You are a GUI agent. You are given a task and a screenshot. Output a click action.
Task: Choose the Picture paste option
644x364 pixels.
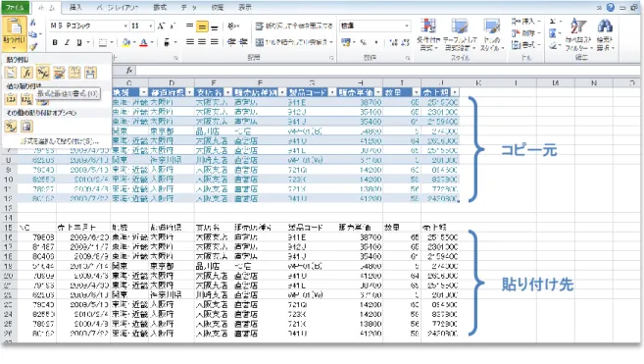(x=26, y=127)
